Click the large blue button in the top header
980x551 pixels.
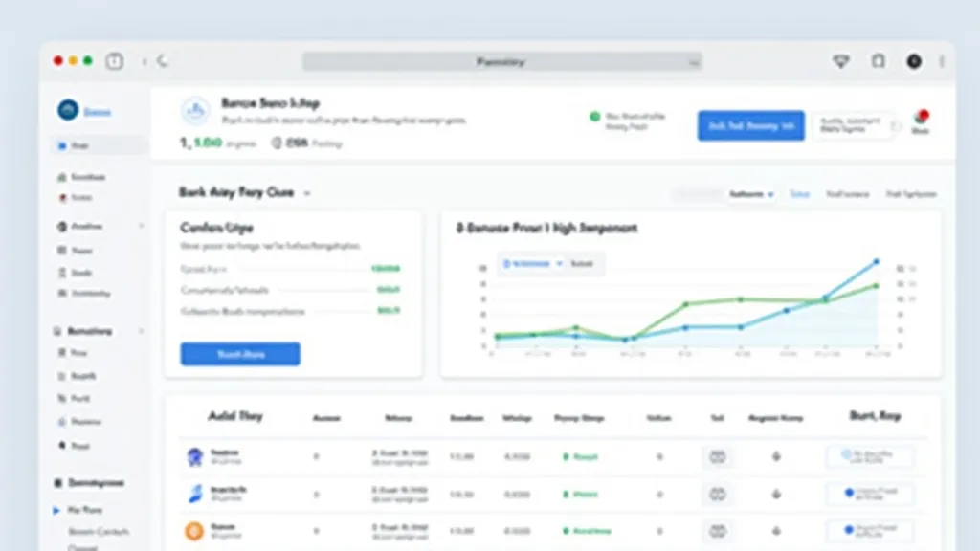point(750,125)
